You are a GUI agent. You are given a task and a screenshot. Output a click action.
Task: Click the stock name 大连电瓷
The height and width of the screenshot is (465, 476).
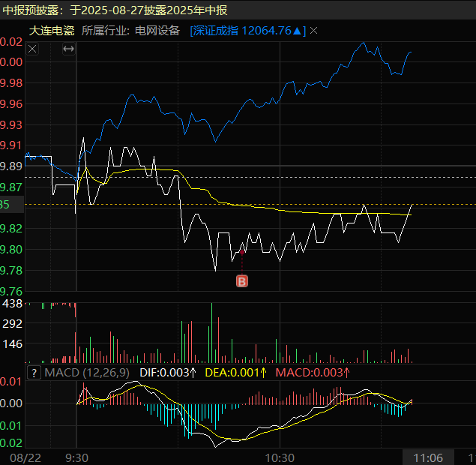click(x=52, y=31)
